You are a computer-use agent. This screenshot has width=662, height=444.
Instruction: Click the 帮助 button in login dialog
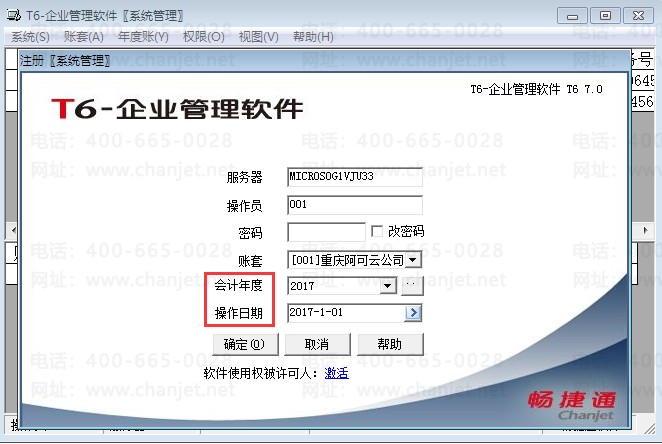click(x=389, y=344)
